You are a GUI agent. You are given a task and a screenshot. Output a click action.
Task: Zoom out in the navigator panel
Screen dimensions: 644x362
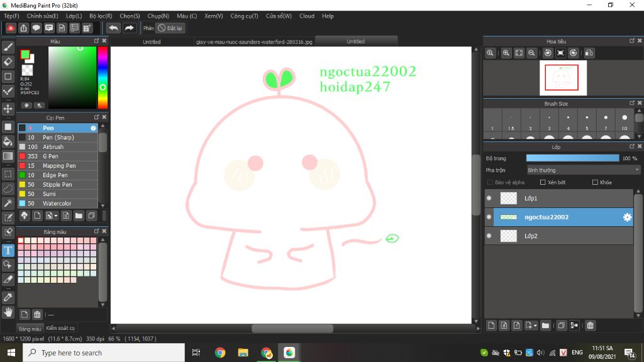[x=531, y=53]
